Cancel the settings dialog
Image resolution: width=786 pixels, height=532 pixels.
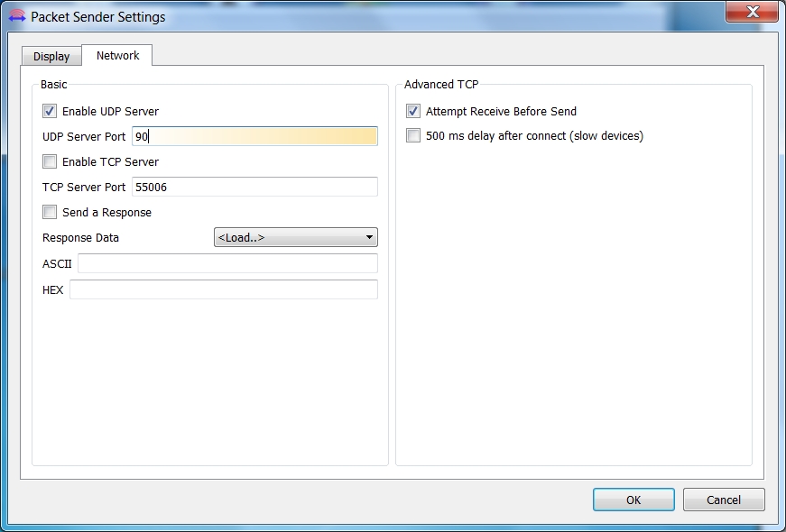[724, 500]
